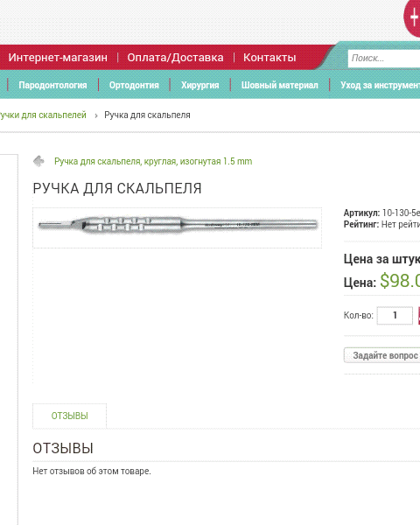Viewport: 420px width, 525px height.
Task: Click the Артикул value text
Action: pos(401,213)
